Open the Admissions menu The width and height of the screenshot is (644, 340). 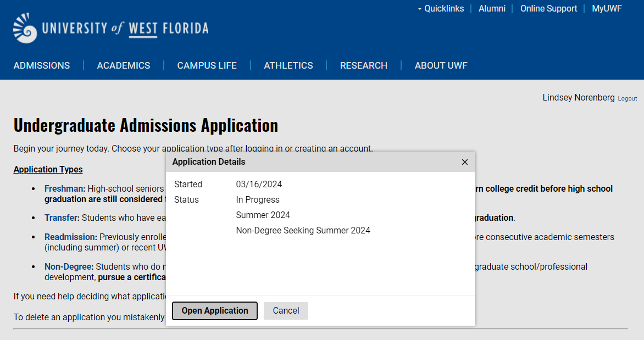(x=41, y=66)
